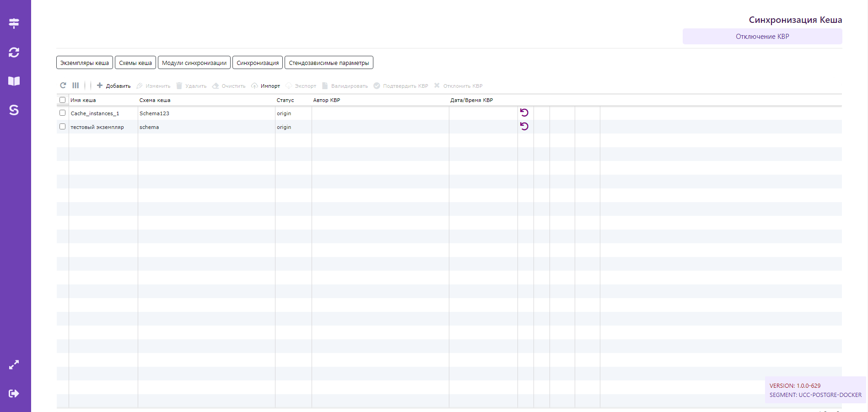Image resolution: width=868 pixels, height=412 pixels.
Task: Click revert icon for Cache_instances_1 row
Action: (524, 112)
